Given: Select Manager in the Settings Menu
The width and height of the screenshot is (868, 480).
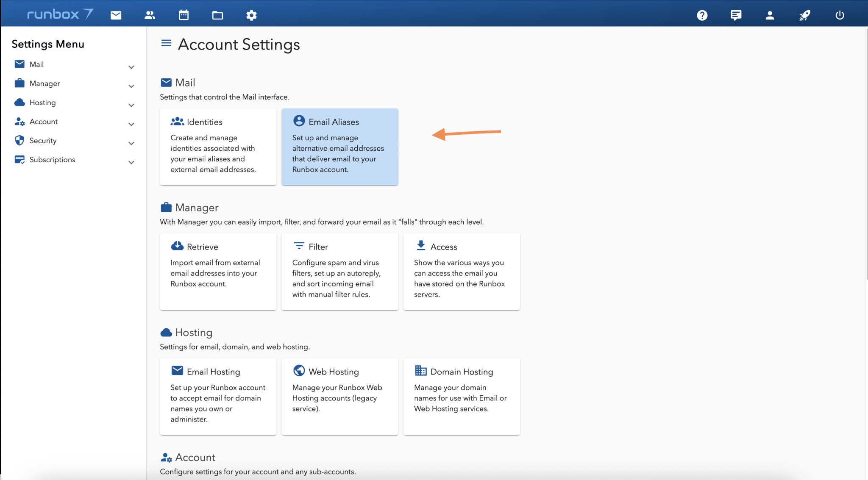Looking at the screenshot, I should [x=45, y=83].
